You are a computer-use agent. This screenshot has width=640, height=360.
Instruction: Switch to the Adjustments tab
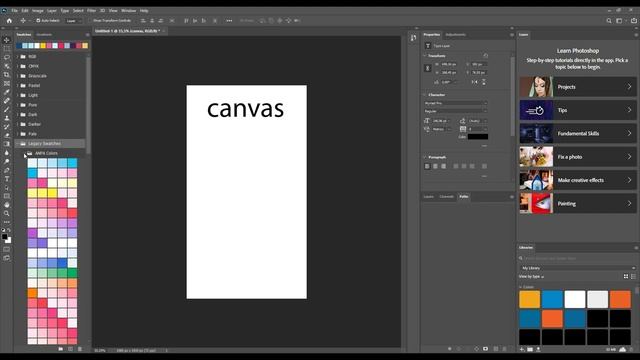point(456,35)
